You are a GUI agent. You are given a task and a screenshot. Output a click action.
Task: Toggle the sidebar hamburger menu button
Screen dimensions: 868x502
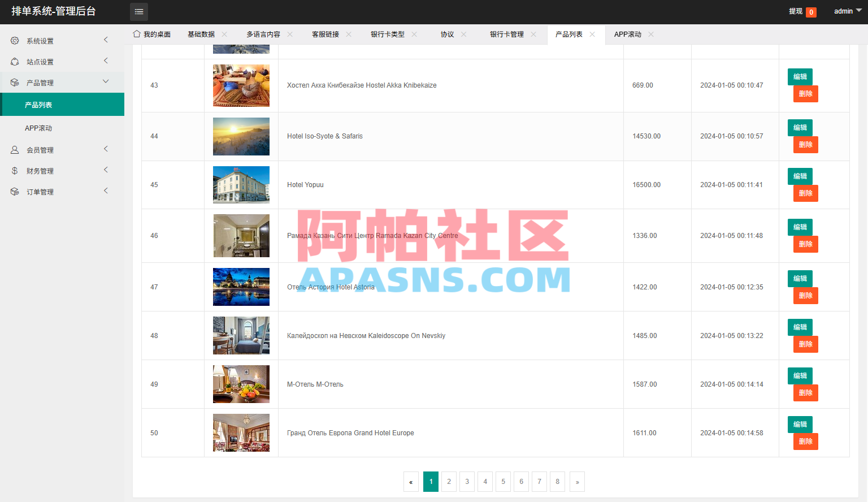click(x=139, y=12)
